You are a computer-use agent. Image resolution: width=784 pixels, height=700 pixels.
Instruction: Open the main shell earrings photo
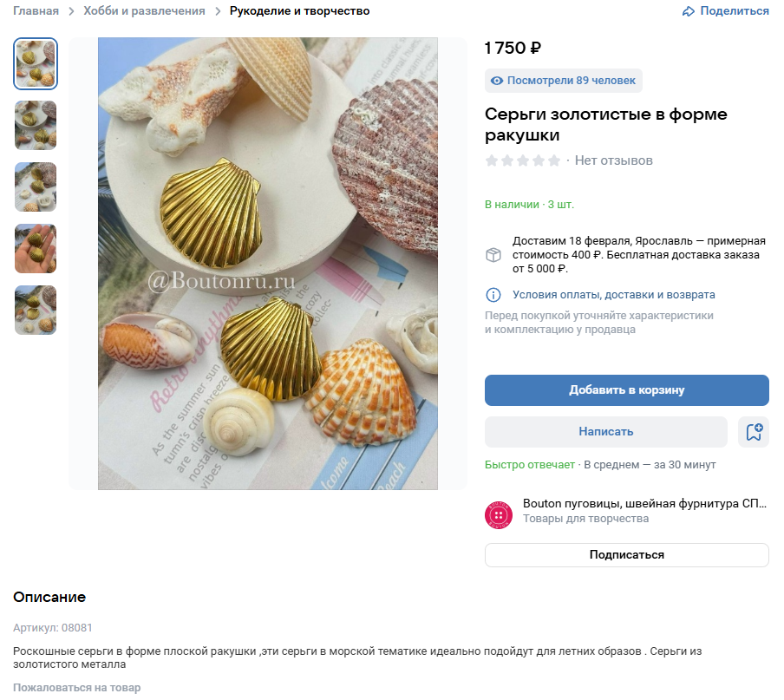[x=267, y=264]
